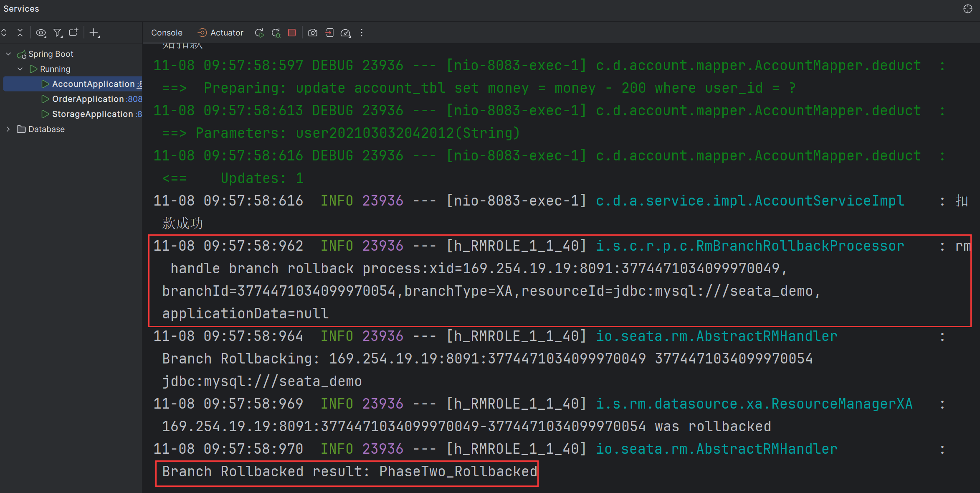Toggle the View Options eye icon
The height and width of the screenshot is (493, 980).
coord(41,33)
